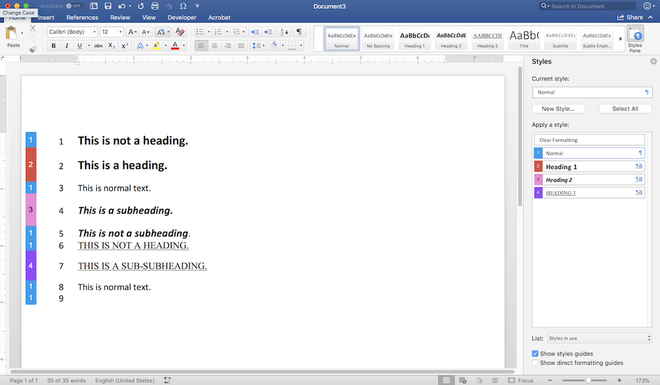Select Heading 1 in styles gallery

pos(415,39)
